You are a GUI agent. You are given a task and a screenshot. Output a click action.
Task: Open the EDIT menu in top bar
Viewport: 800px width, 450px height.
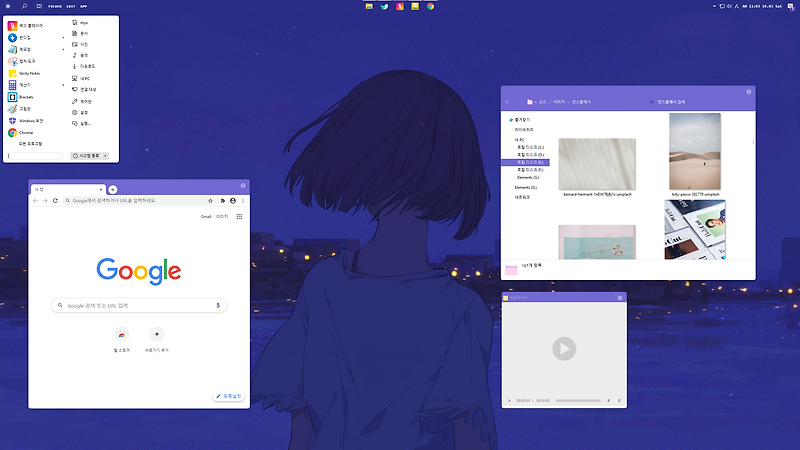point(71,7)
